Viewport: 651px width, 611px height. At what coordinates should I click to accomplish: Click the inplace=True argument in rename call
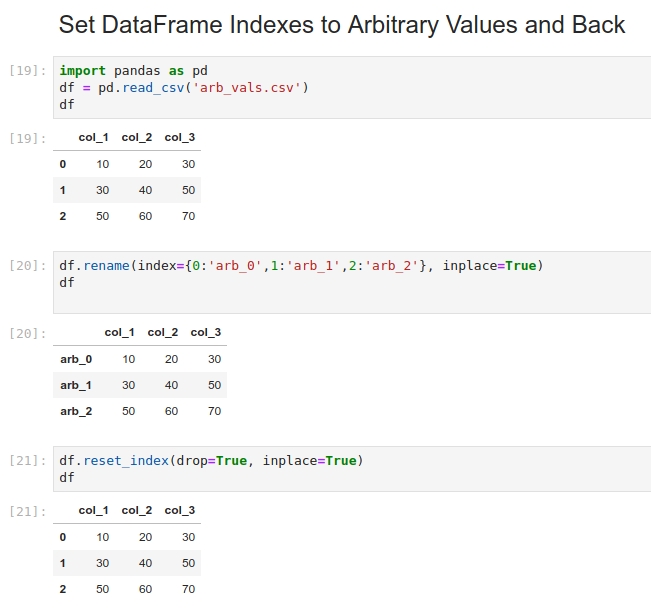489,266
